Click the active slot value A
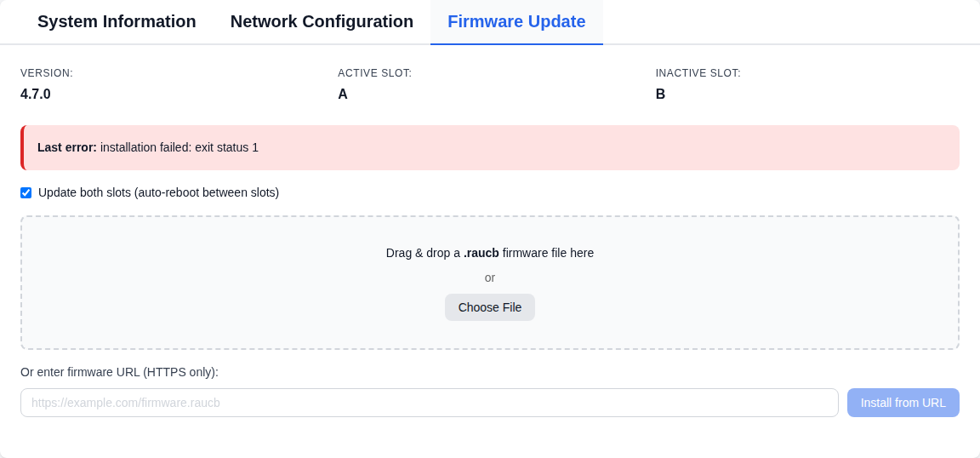The height and width of the screenshot is (458, 980). [x=343, y=94]
